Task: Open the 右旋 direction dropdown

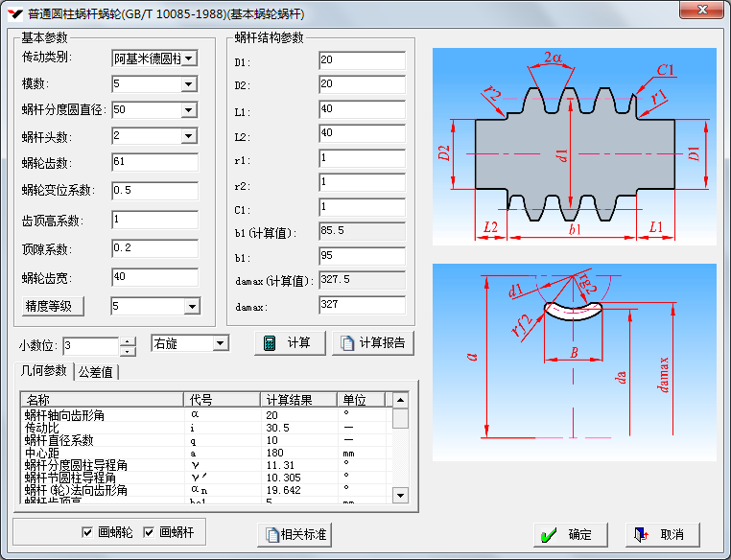Action: [221, 343]
